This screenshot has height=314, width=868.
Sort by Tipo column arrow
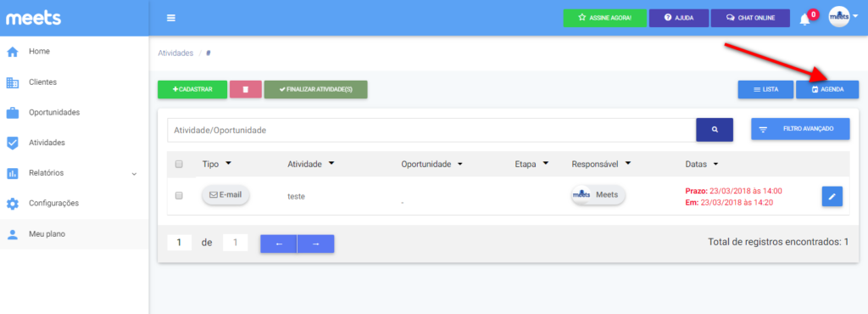coord(228,164)
